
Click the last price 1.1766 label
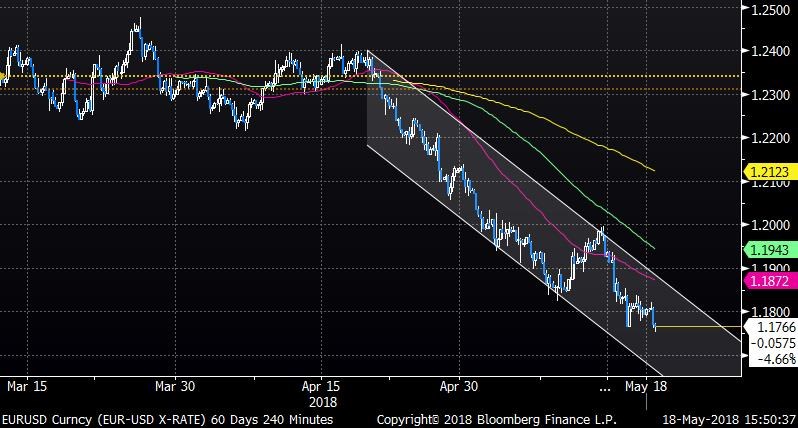tap(771, 327)
